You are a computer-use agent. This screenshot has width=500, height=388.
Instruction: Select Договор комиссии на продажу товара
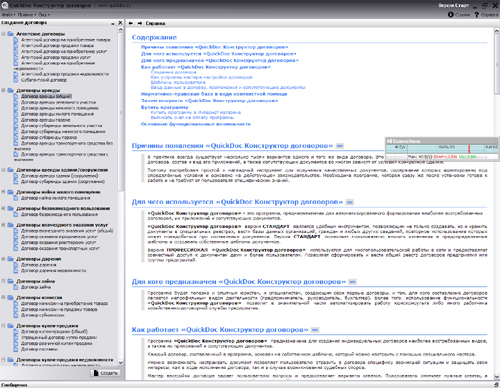click(x=59, y=309)
